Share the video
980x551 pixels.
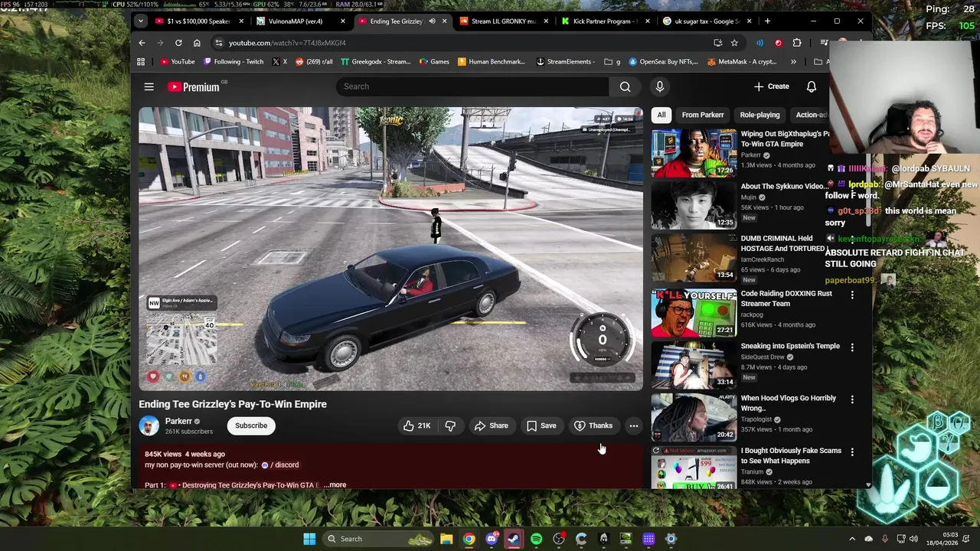491,425
